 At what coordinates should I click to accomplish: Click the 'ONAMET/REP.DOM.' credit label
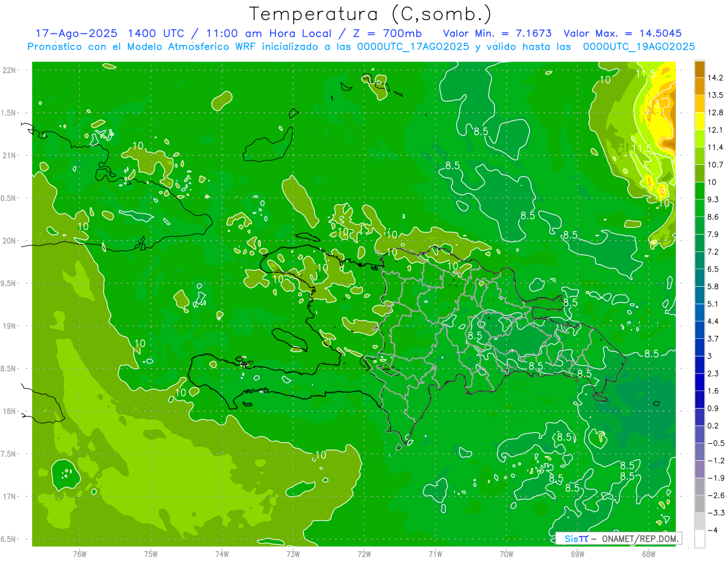(639, 538)
